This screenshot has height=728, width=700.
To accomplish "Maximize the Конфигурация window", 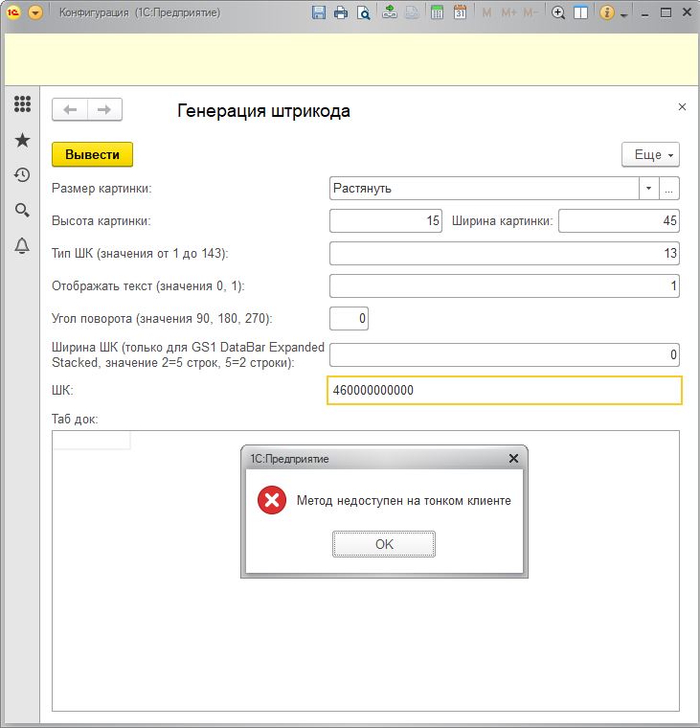I will (x=666, y=12).
